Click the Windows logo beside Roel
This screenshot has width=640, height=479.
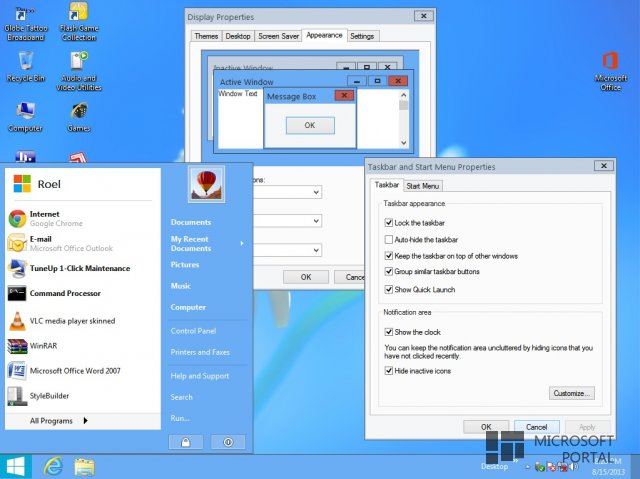pos(22,184)
